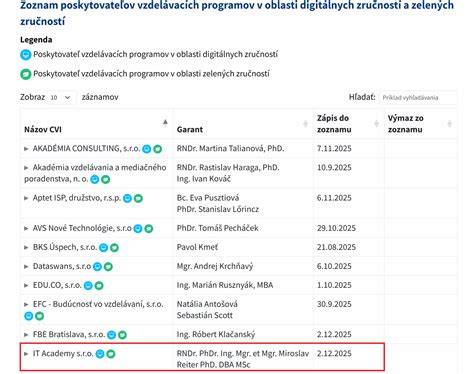
Task: Click green icon next to EDU.CO
Action: (99, 286)
